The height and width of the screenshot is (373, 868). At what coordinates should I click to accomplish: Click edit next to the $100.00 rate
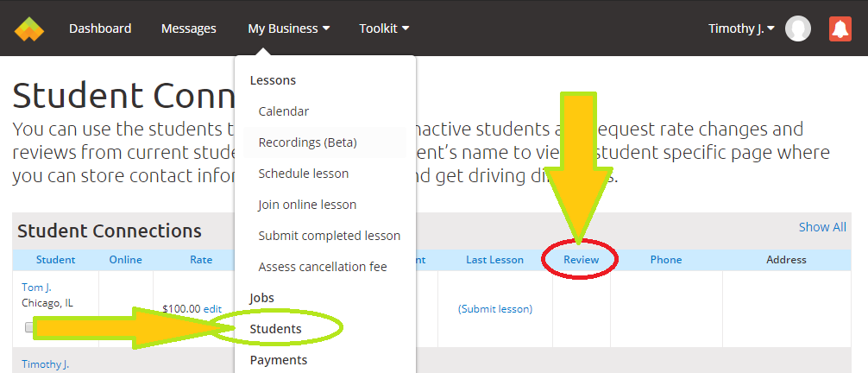click(212, 308)
